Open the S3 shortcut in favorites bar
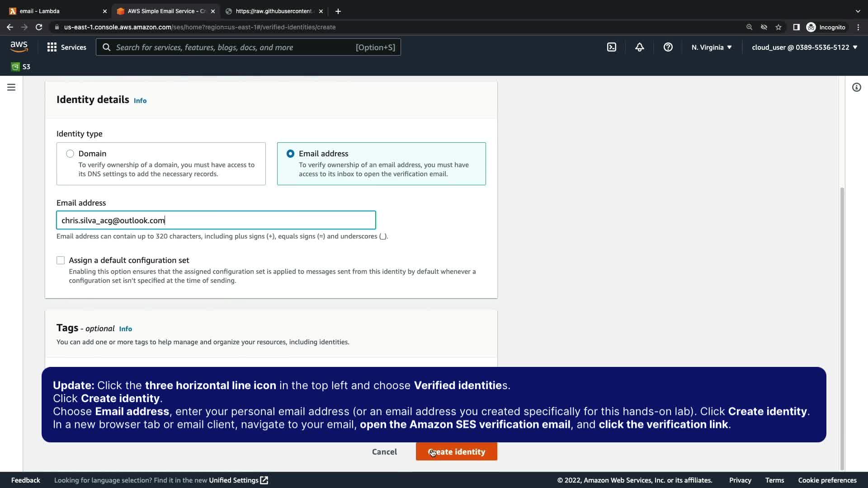This screenshot has height=488, width=868. click(x=21, y=67)
